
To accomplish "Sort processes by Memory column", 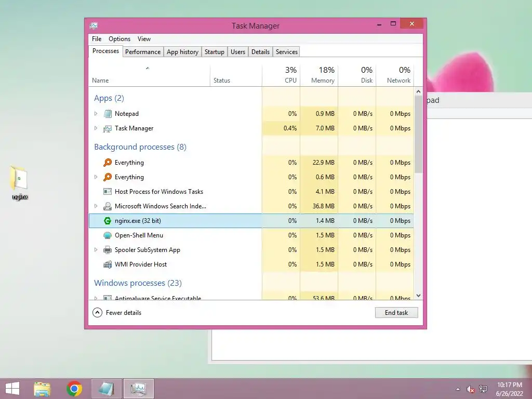I will (319, 75).
